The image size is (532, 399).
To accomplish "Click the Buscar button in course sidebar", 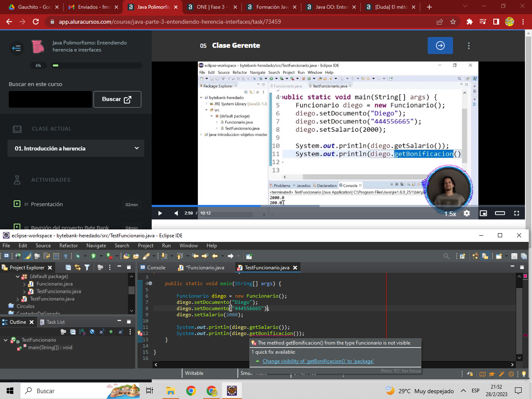I will [x=117, y=99].
